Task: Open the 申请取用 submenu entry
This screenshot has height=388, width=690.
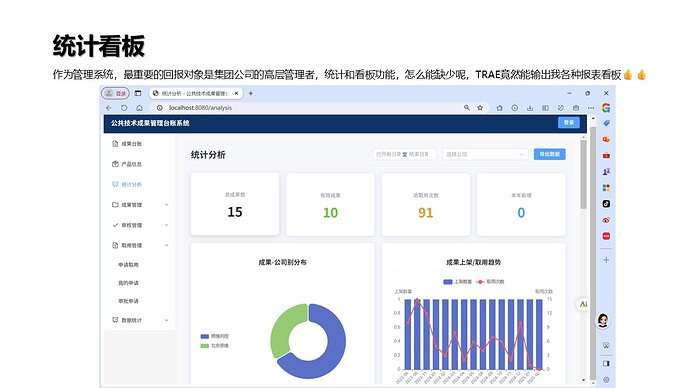Action: 128,265
